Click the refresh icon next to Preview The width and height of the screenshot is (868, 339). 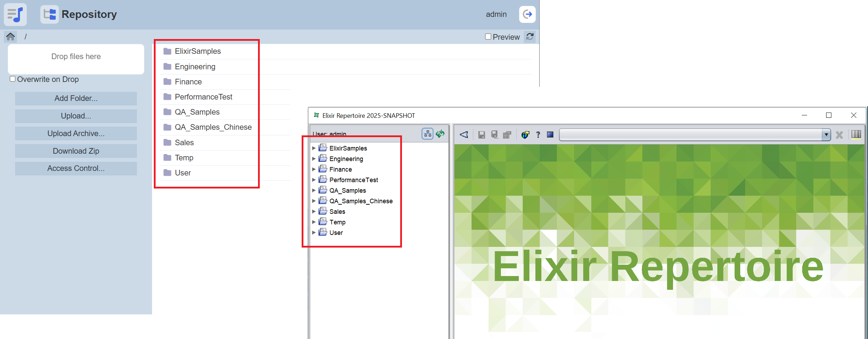[x=530, y=37]
